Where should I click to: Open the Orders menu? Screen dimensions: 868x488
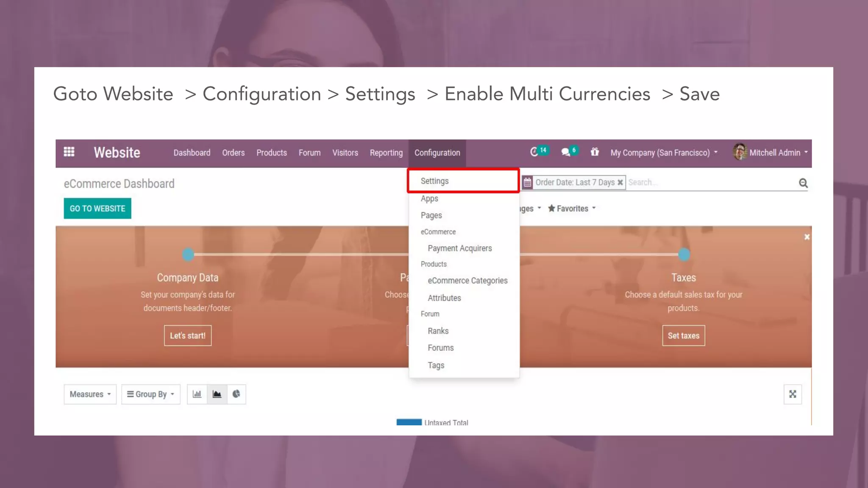tap(234, 152)
